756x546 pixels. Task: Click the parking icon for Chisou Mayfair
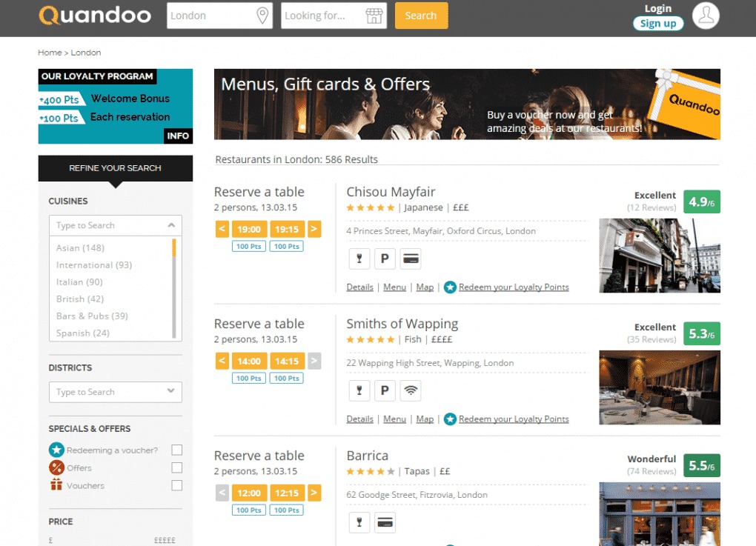pos(385,259)
